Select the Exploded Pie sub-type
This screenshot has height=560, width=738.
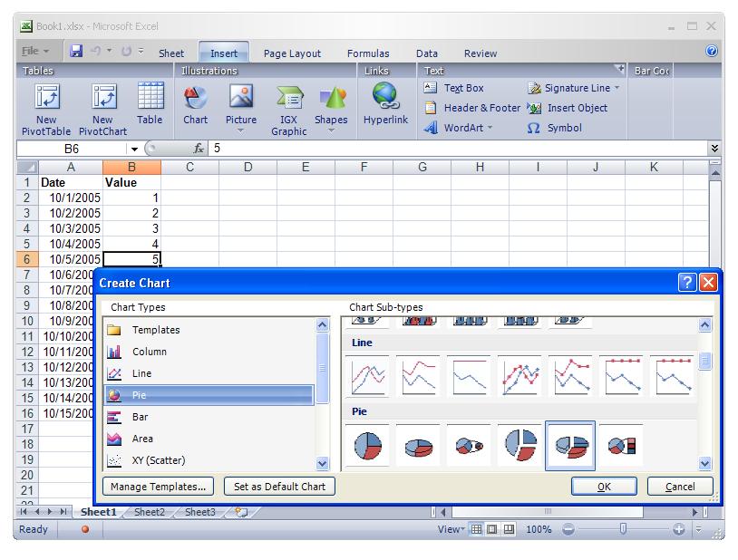coord(520,445)
